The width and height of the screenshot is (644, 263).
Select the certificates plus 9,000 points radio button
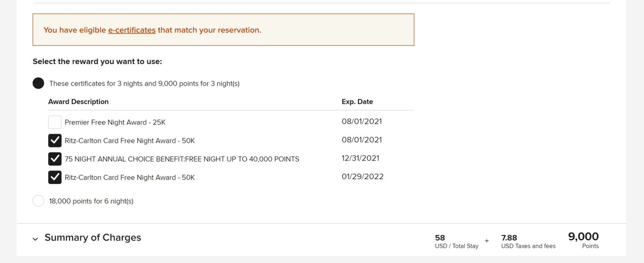point(38,83)
